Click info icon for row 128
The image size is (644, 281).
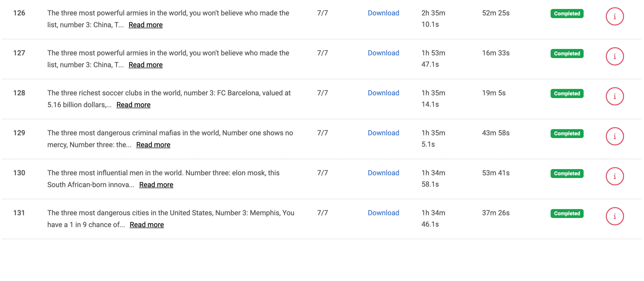click(x=614, y=96)
